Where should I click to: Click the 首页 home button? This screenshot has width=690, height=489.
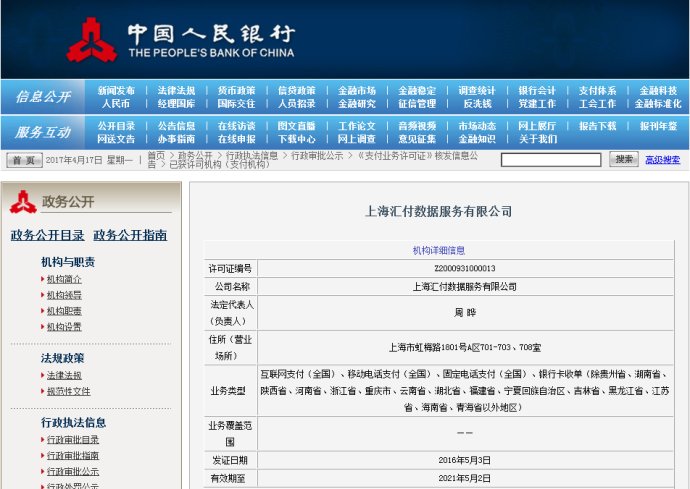point(24,160)
